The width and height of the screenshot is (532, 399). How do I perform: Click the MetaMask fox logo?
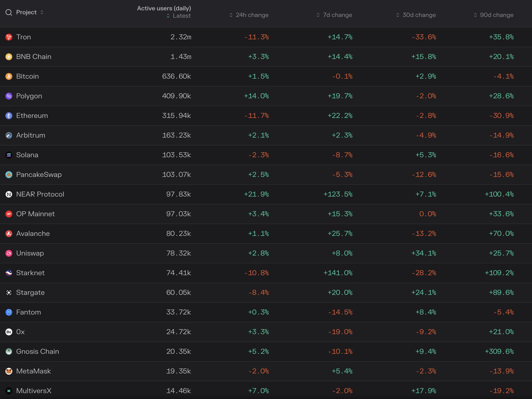(x=9, y=371)
